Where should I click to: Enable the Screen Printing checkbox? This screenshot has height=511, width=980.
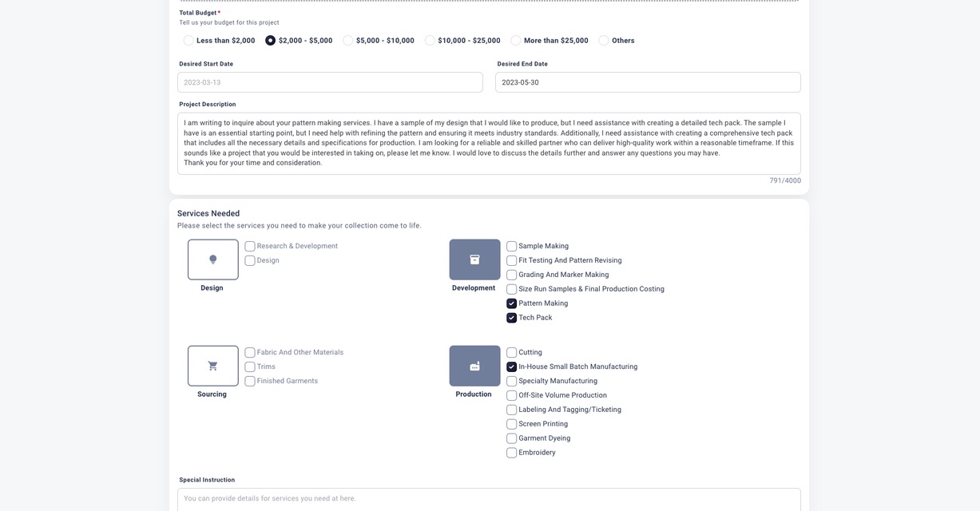(x=512, y=424)
